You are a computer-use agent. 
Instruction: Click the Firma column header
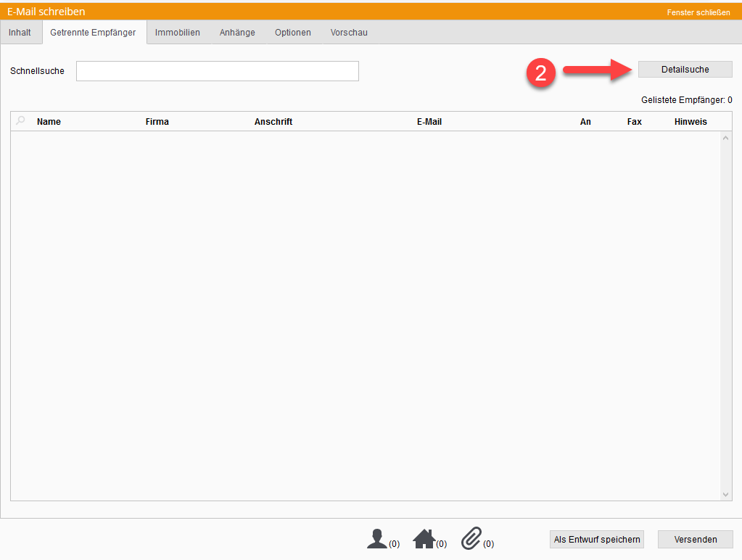(157, 122)
